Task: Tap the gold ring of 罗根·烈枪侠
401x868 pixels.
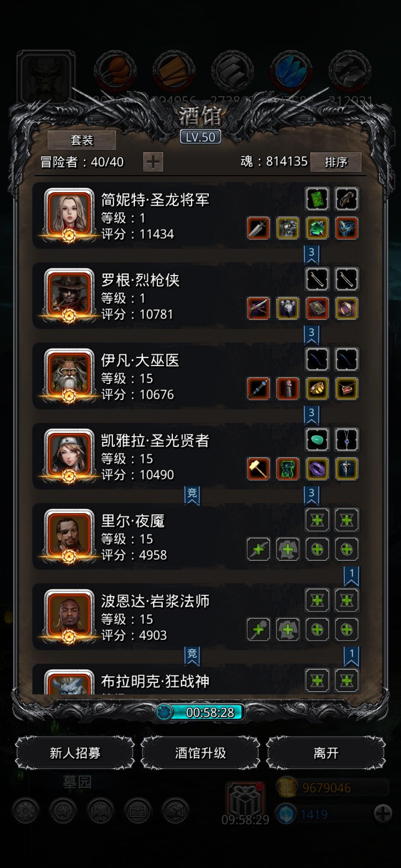Action: coord(346,308)
